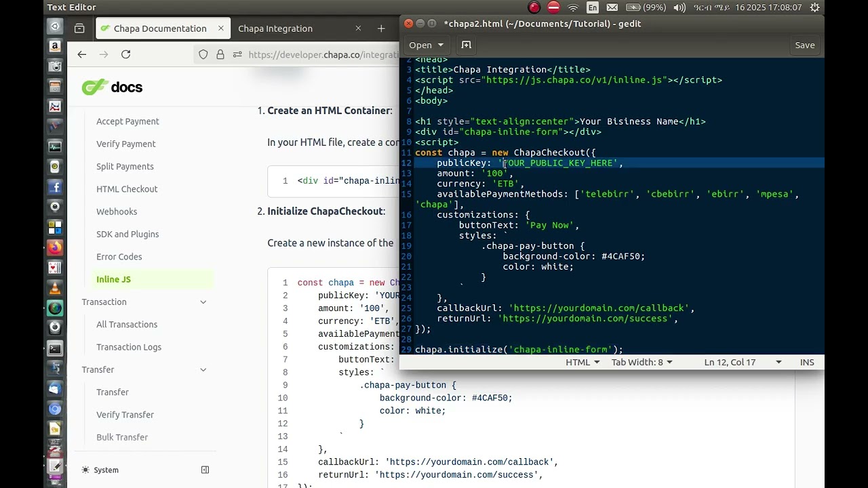Open Thunderbird mail from the dock
This screenshot has height=488, width=868.
click(55, 389)
